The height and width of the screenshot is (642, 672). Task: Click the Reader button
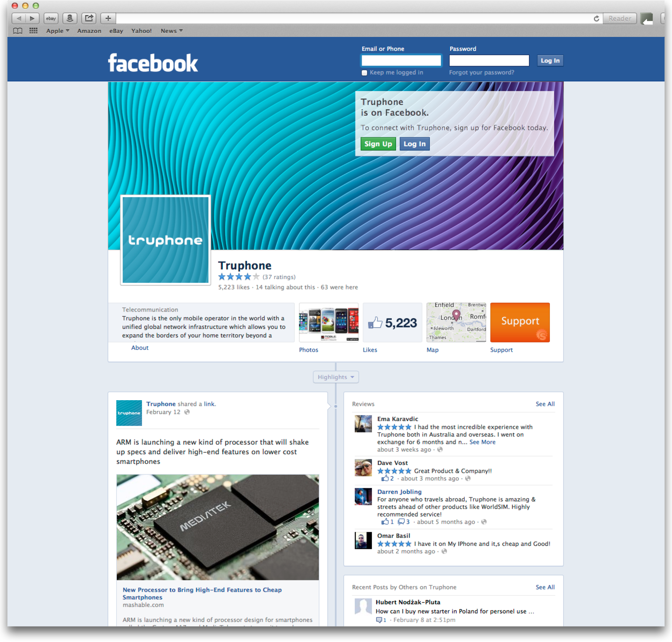[x=620, y=19]
